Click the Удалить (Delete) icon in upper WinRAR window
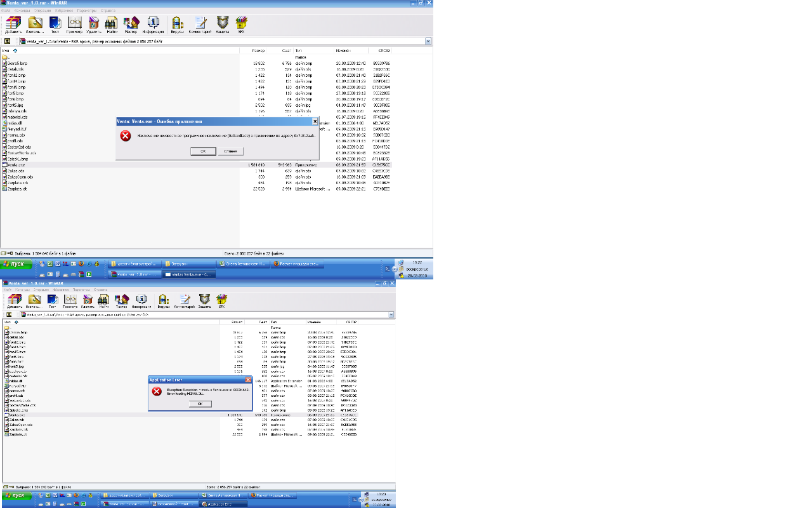This screenshot has width=812, height=508. click(93, 25)
